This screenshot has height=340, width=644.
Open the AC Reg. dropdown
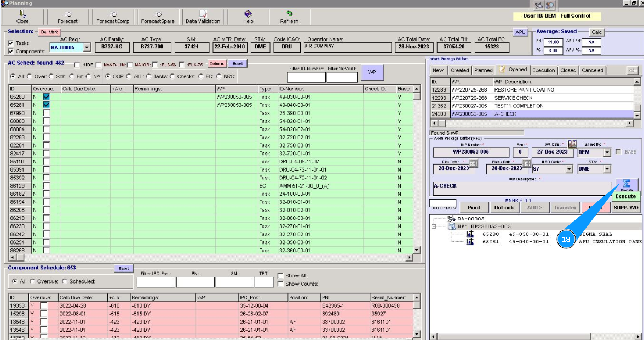(x=87, y=48)
